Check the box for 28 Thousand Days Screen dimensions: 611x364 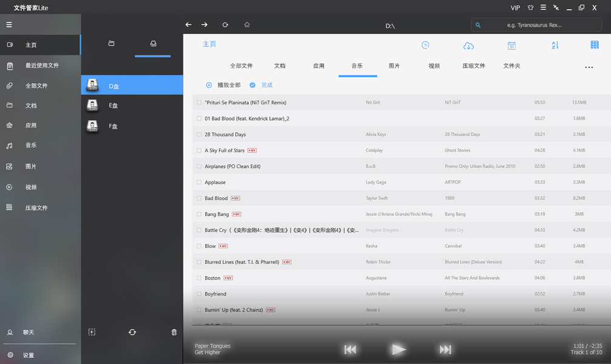(x=199, y=135)
